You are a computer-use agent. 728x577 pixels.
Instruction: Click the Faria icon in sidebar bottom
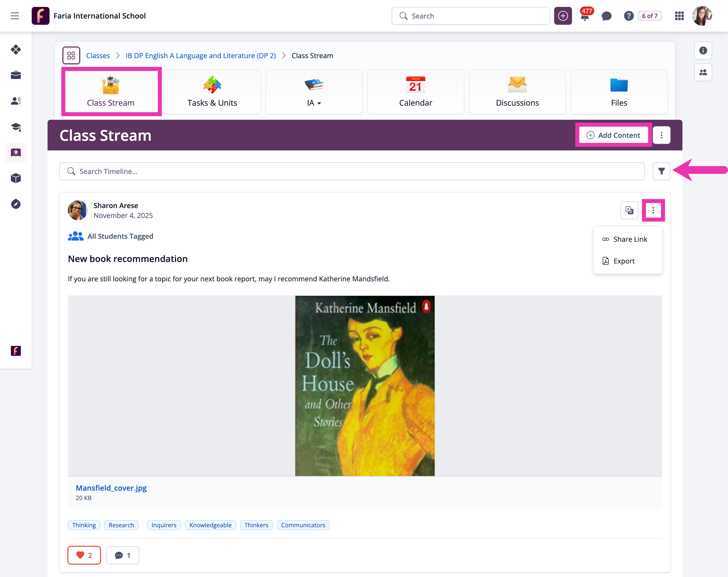tap(16, 351)
